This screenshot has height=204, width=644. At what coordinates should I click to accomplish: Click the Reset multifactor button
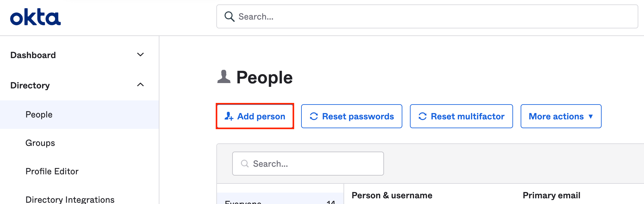tap(461, 116)
